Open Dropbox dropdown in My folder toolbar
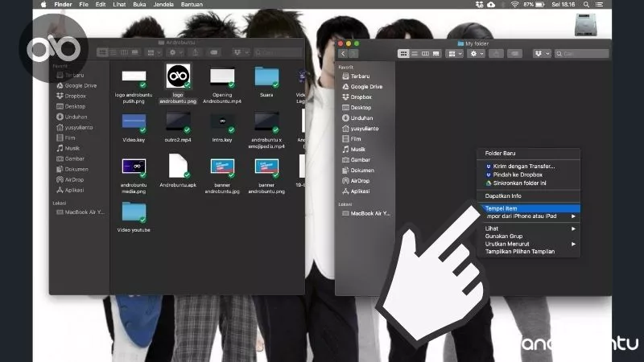 542,54
